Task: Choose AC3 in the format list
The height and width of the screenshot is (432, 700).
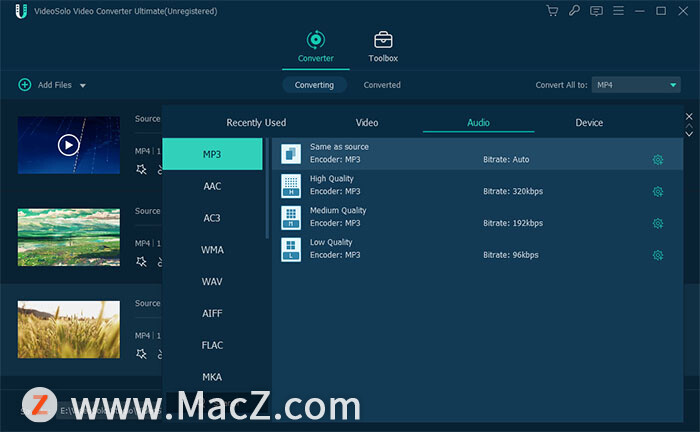Action: (x=212, y=218)
